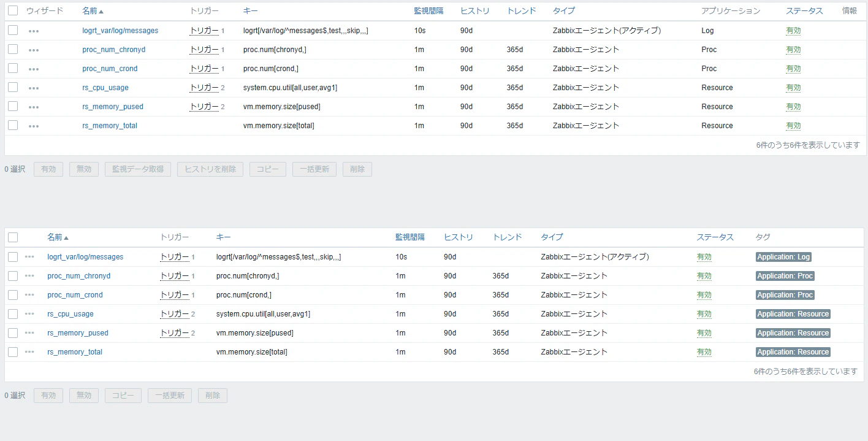Open logrt_var/log/messages item in lower table

85,257
